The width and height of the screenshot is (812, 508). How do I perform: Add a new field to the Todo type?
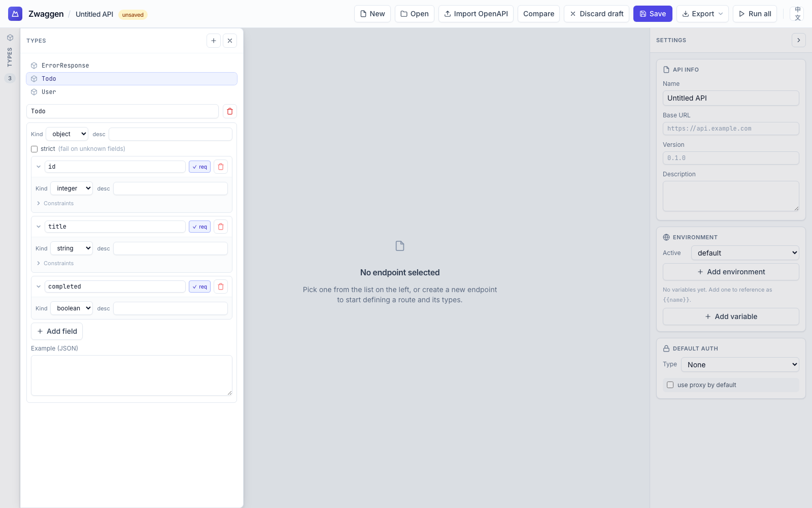tap(57, 331)
